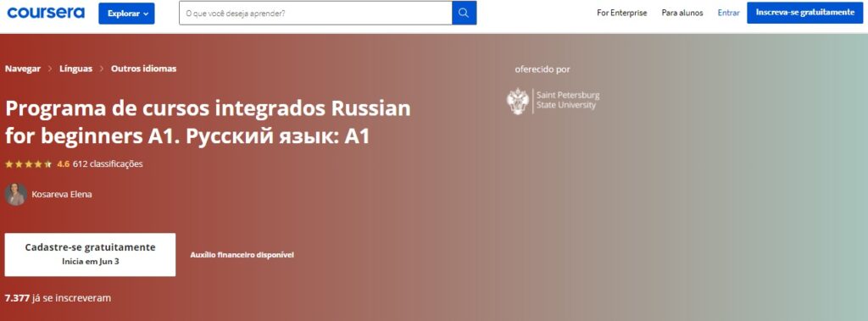Open the Auxílio financeiro disponível link

[x=242, y=255]
